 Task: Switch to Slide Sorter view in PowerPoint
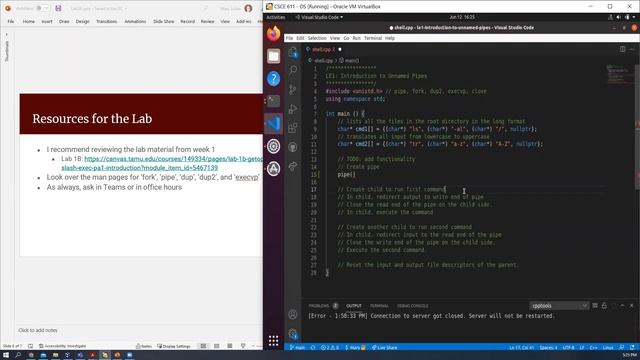(x=216, y=346)
